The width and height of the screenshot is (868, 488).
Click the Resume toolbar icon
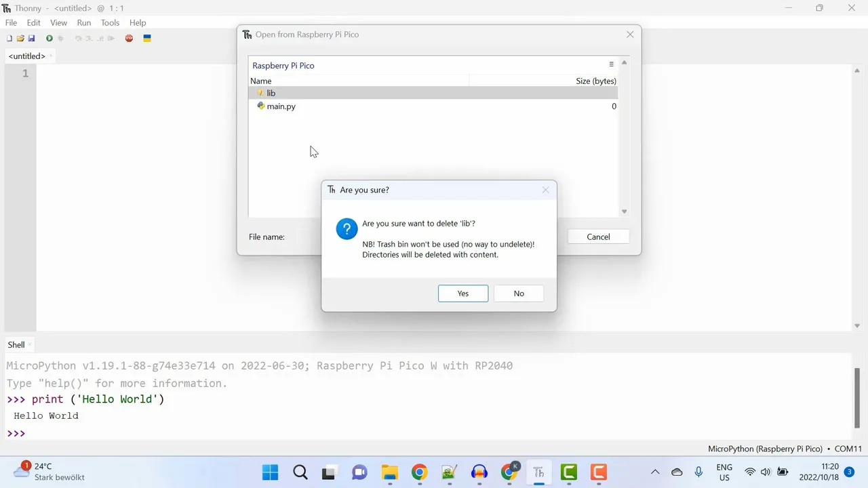(x=111, y=39)
